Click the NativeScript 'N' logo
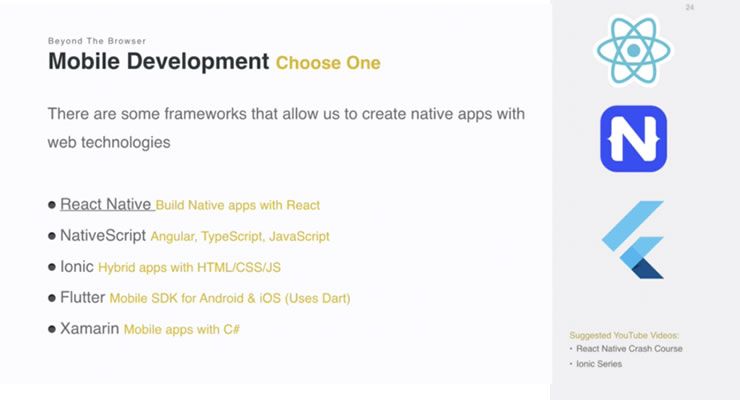The image size is (740, 400). 633,139
